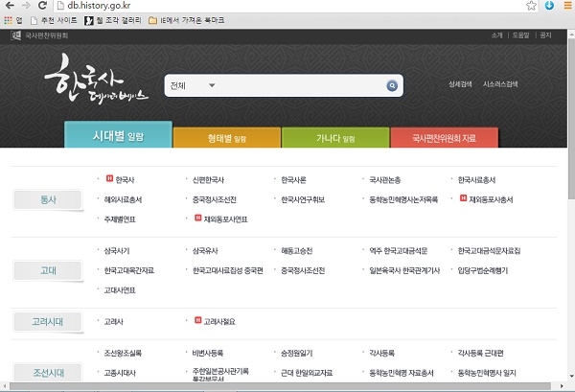Click the 국사편찬위원회 emblem in top bar
This screenshot has width=575, height=392.
(16, 35)
